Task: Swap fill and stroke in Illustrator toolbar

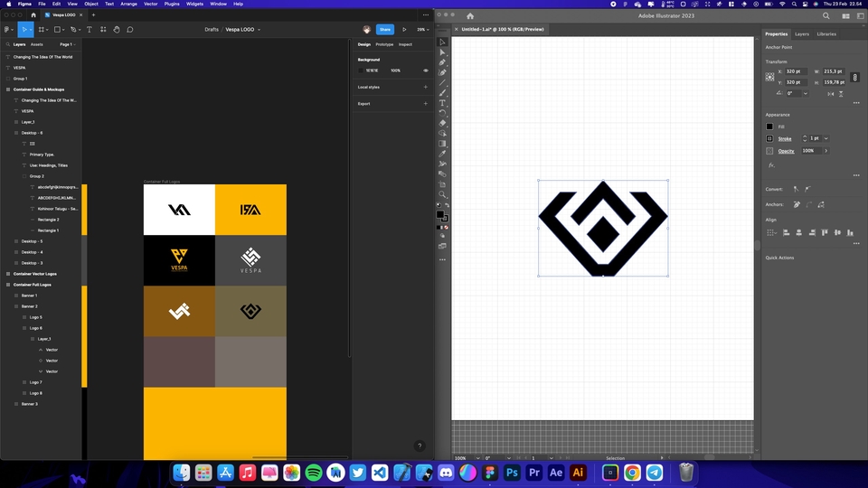Action: point(448,205)
